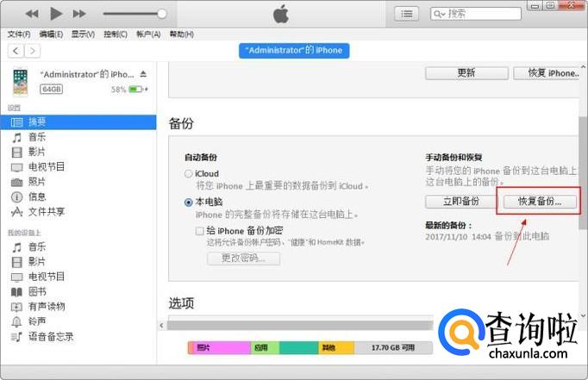The width and height of the screenshot is (588, 380).
Task: Click the 2017/11/10 14:04 backup date text
Action: pyautogui.click(x=458, y=237)
